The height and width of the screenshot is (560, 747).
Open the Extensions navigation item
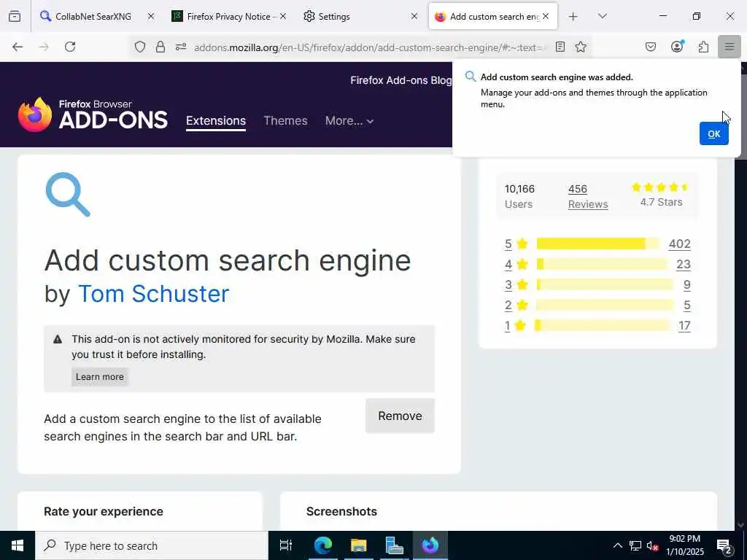pyautogui.click(x=216, y=120)
